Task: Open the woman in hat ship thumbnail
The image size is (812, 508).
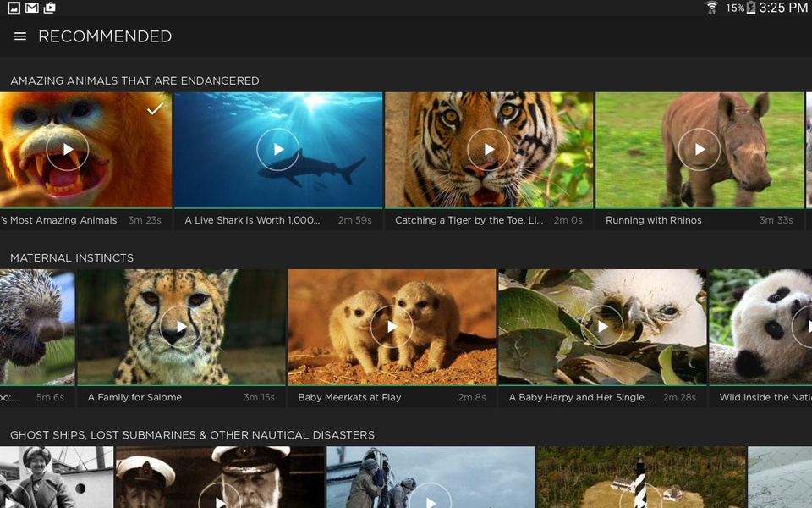Action: point(57,478)
